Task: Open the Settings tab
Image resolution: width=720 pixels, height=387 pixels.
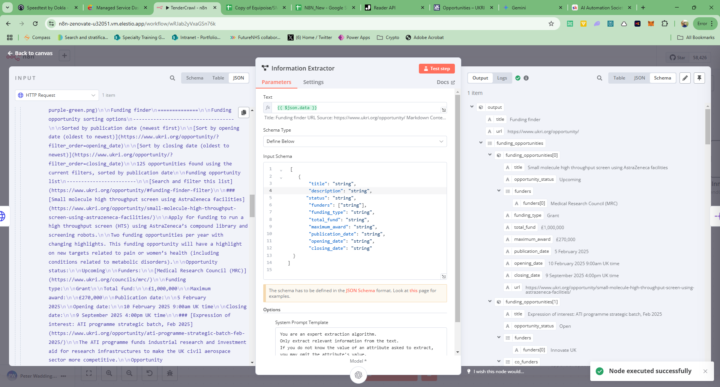Action: point(313,82)
